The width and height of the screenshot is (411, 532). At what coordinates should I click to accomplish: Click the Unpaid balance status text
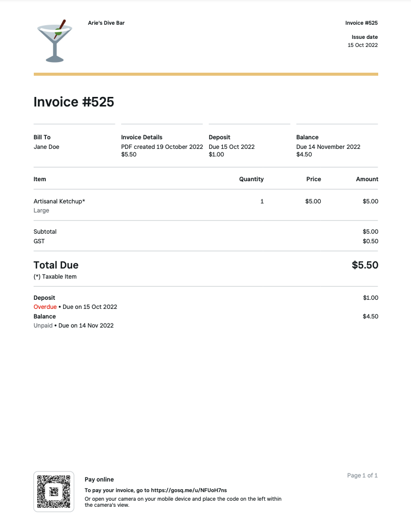click(43, 326)
